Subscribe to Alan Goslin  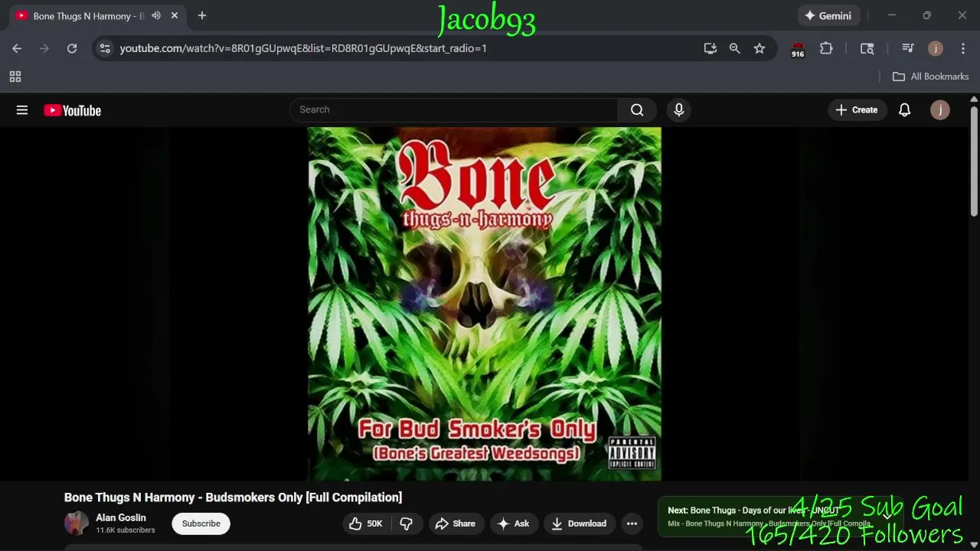[x=201, y=523]
